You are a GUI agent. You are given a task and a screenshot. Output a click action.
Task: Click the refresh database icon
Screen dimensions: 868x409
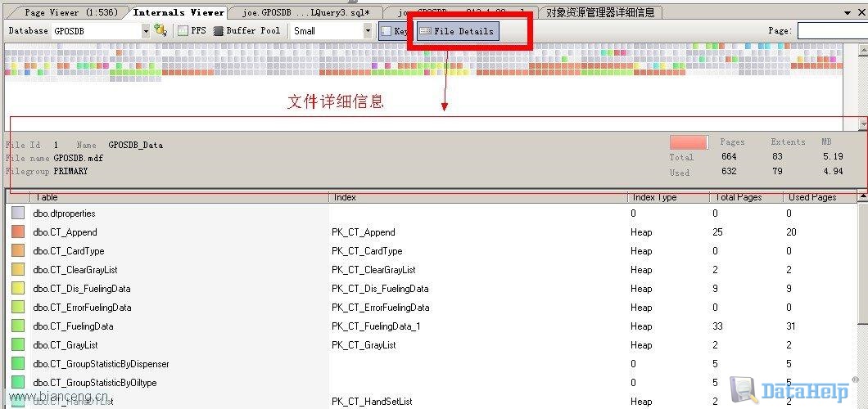click(x=160, y=30)
